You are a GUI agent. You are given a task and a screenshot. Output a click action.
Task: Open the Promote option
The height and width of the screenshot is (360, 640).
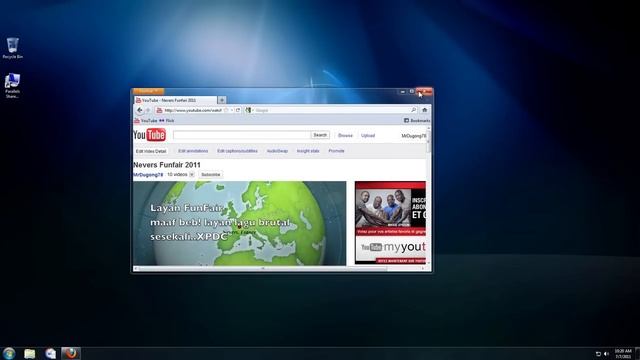[x=336, y=151]
